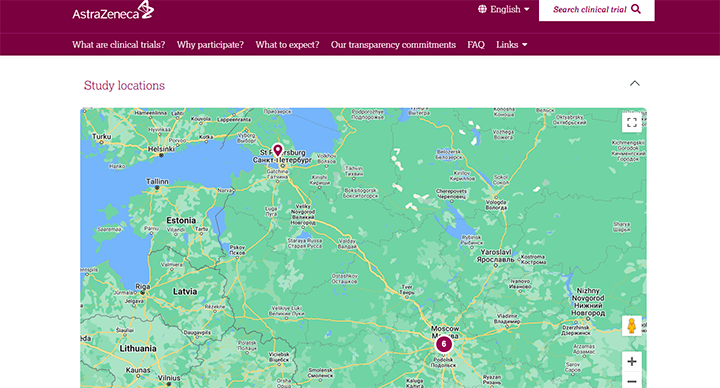This screenshot has width=720, height=388.
Task: Click the search magnifier icon
Action: click(x=636, y=9)
